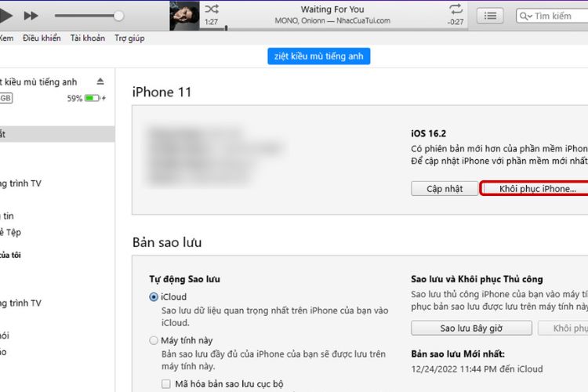The width and height of the screenshot is (588, 392).
Task: Click the album artwork thumbnail
Action: tap(184, 16)
